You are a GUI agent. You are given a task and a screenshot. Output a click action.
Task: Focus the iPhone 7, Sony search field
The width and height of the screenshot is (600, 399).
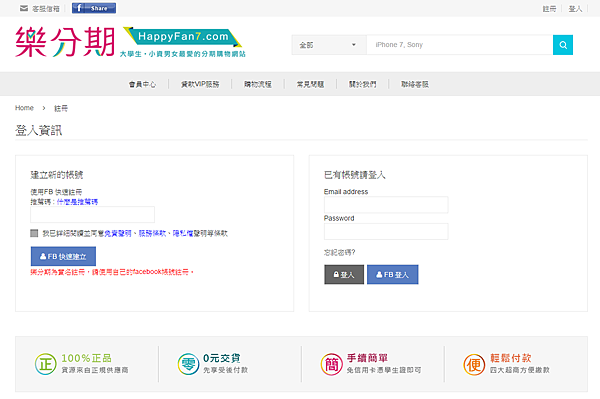point(460,45)
